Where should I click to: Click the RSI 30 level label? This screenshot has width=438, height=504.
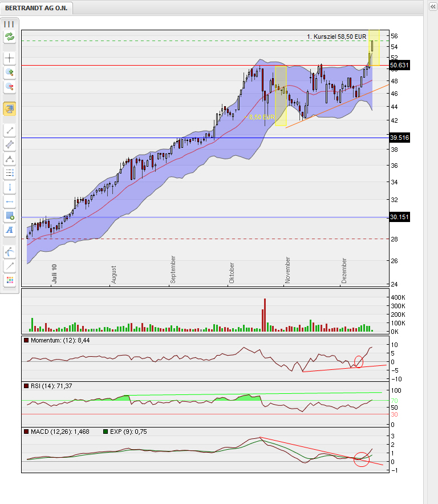[394, 414]
